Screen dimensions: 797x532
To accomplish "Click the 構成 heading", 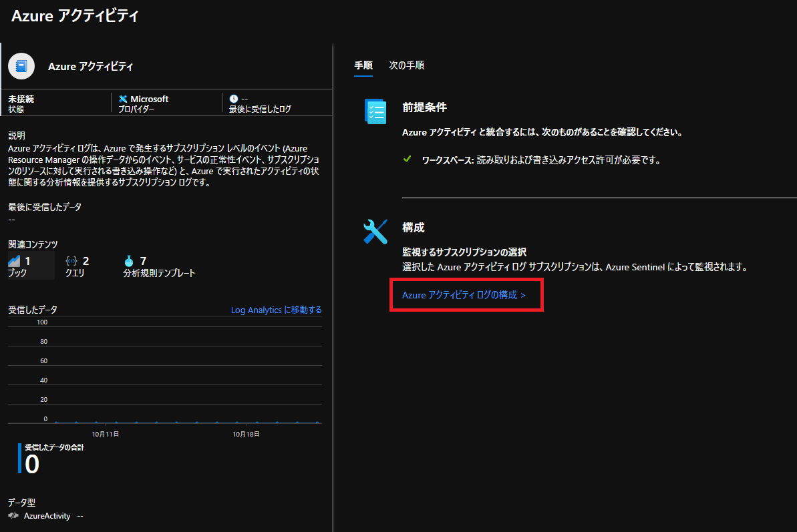I will (x=414, y=228).
